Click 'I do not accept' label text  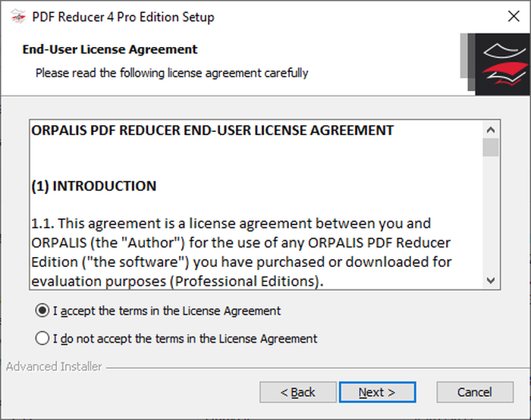[185, 338]
